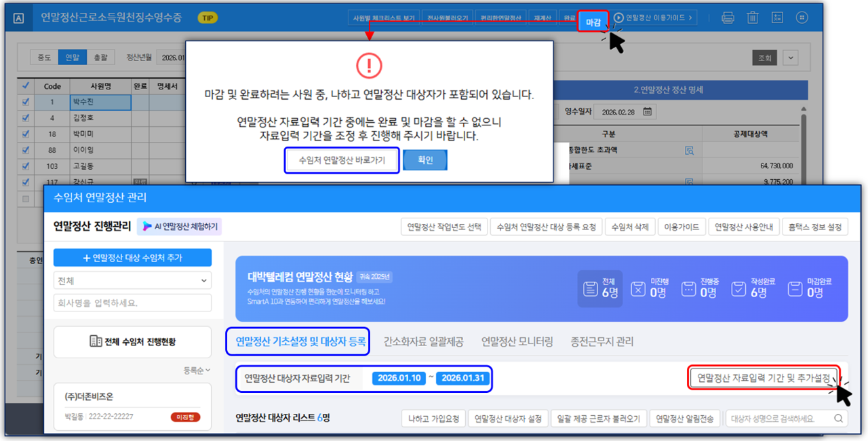Image resolution: width=868 pixels, height=441 pixels.
Task: Click 연말정산 대상 수임처 추가 button
Action: pos(132,258)
